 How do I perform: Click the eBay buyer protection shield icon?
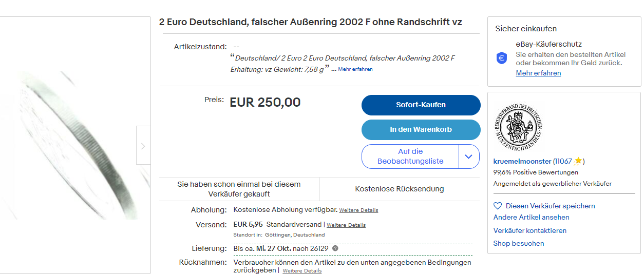coord(502,58)
